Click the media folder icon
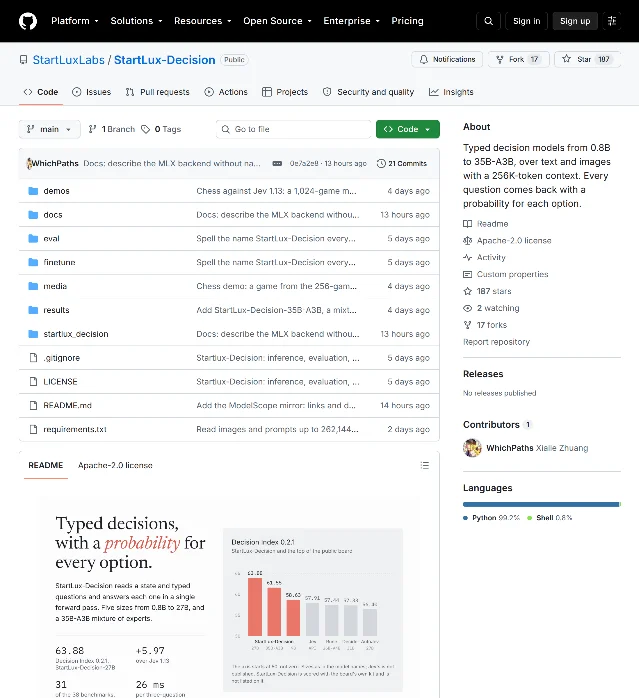Screen dimensions: 639x698 33,286
